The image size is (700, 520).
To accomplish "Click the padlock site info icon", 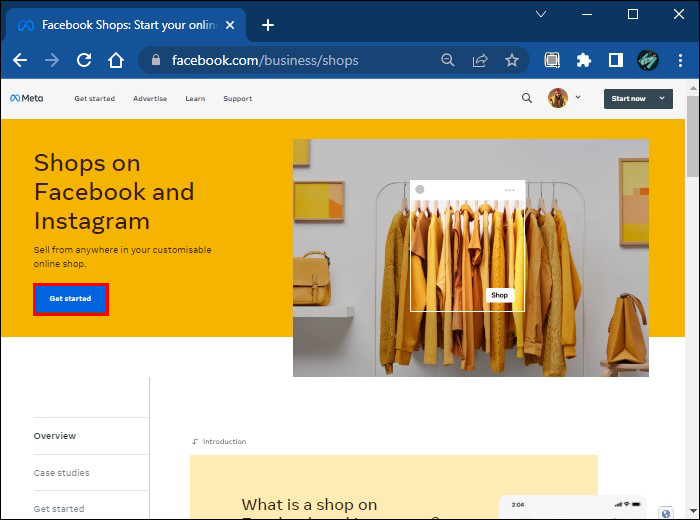I will tap(156, 60).
